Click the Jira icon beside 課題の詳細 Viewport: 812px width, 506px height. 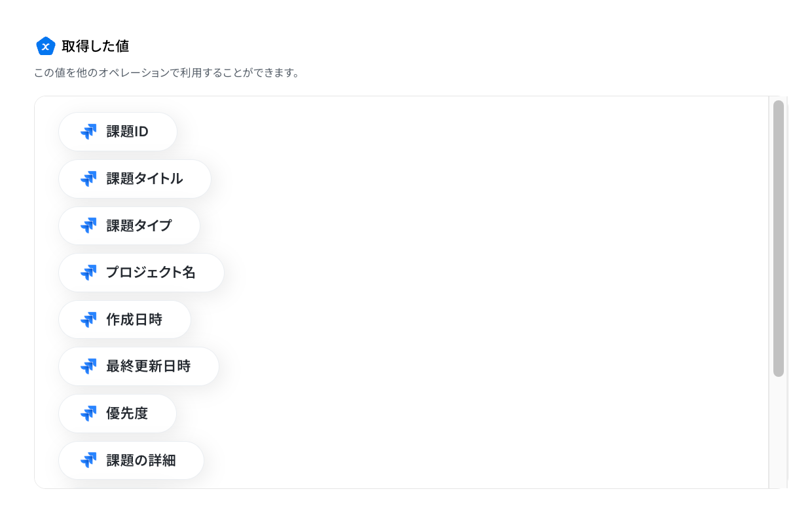(x=88, y=461)
